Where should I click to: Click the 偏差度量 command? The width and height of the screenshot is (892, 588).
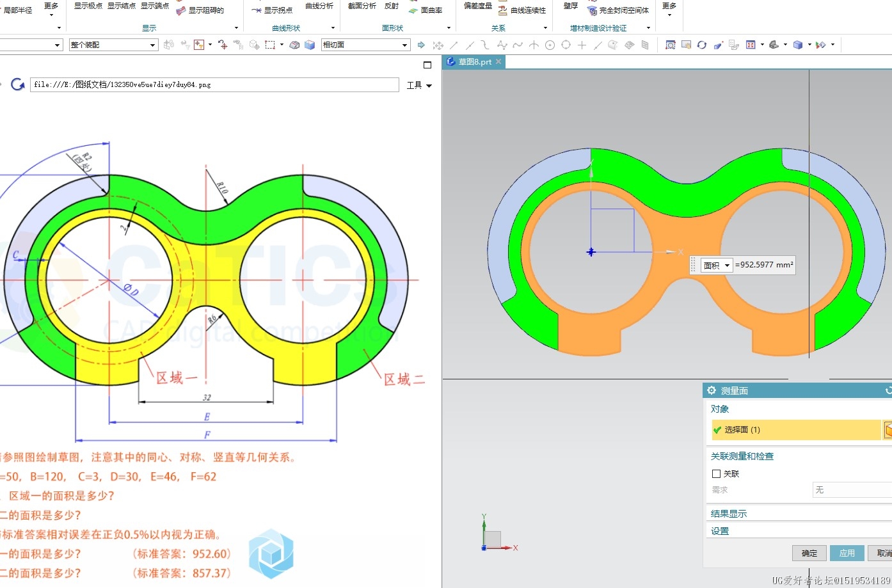coord(478,6)
